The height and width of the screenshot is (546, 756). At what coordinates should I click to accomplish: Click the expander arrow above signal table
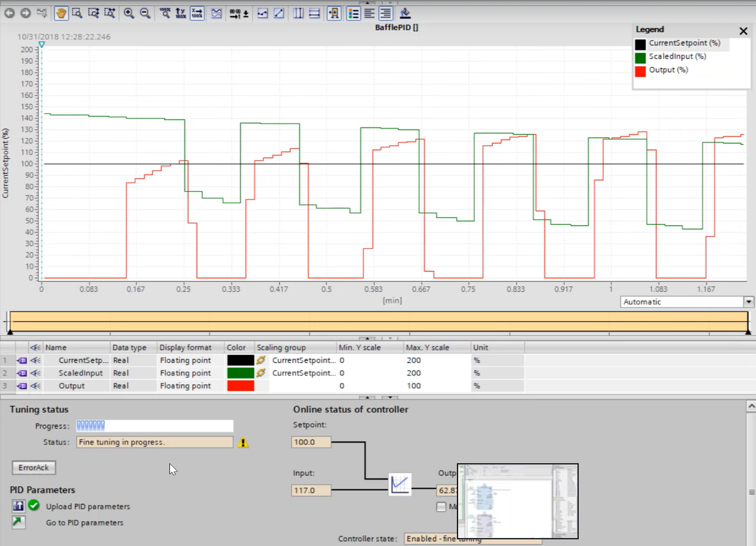point(368,338)
